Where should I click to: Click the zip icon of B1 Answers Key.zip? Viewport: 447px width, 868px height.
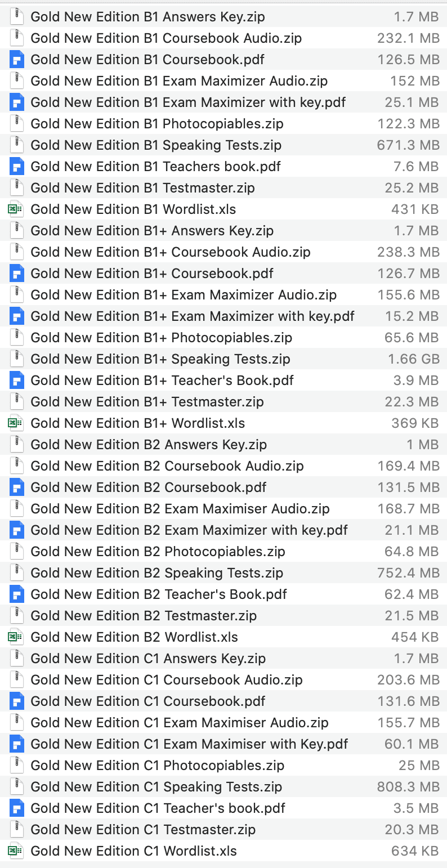click(x=17, y=17)
